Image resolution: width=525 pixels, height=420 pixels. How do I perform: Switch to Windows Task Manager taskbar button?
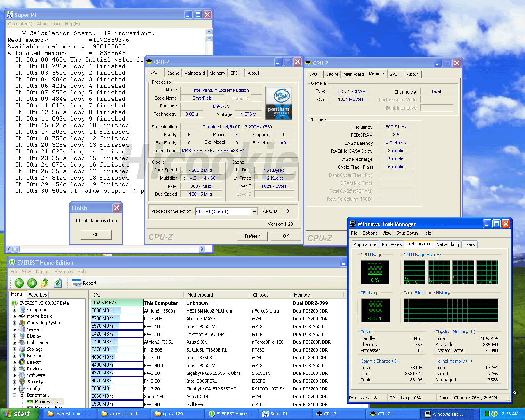(447, 414)
